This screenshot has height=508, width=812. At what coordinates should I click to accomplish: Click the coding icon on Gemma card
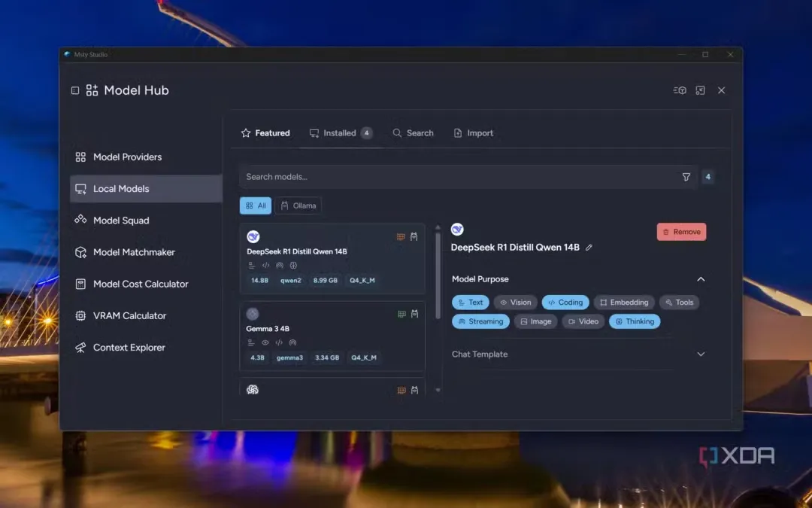tap(279, 342)
